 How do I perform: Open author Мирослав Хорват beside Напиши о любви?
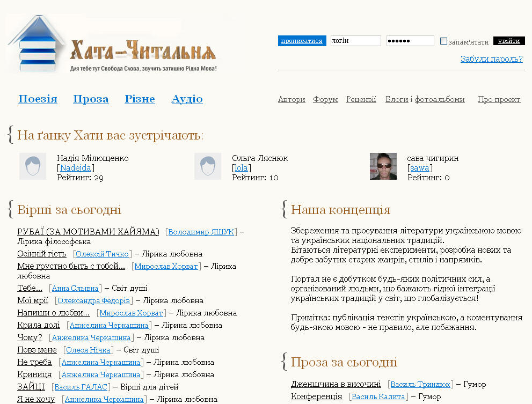(x=131, y=313)
